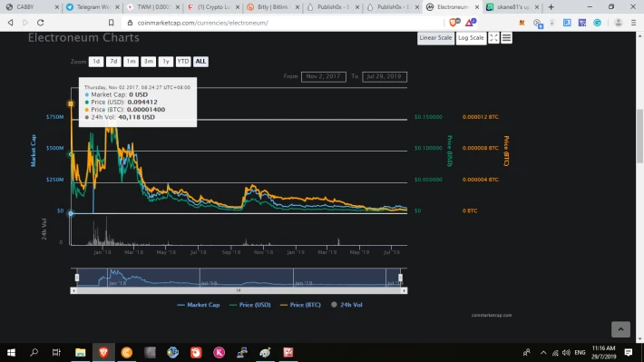Viewport: 644px width, 362px height.
Task: Show hidden system tray icons chevron
Action: pyautogui.click(x=543, y=353)
